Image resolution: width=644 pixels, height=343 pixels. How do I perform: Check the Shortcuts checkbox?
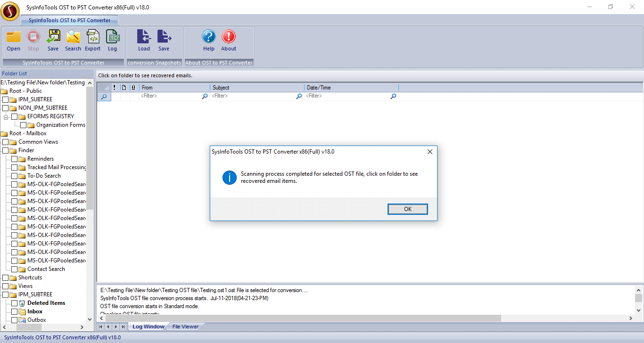[x=5, y=278]
